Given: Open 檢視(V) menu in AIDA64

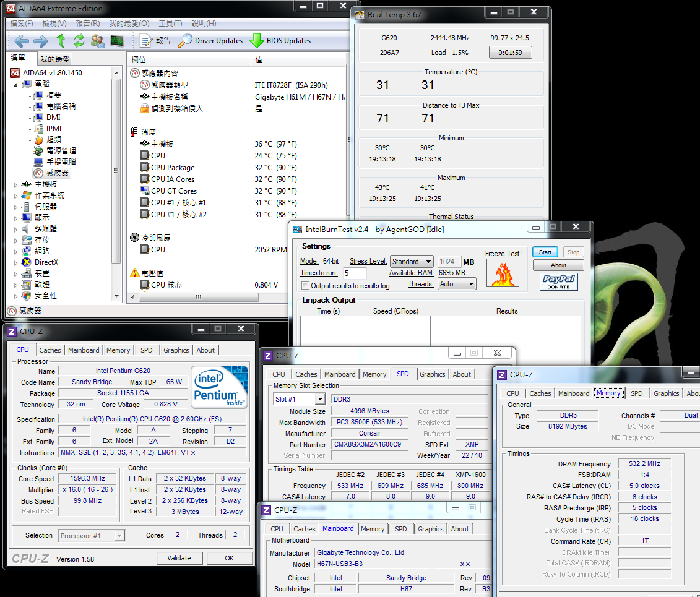Looking at the screenshot, I should tap(54, 24).
